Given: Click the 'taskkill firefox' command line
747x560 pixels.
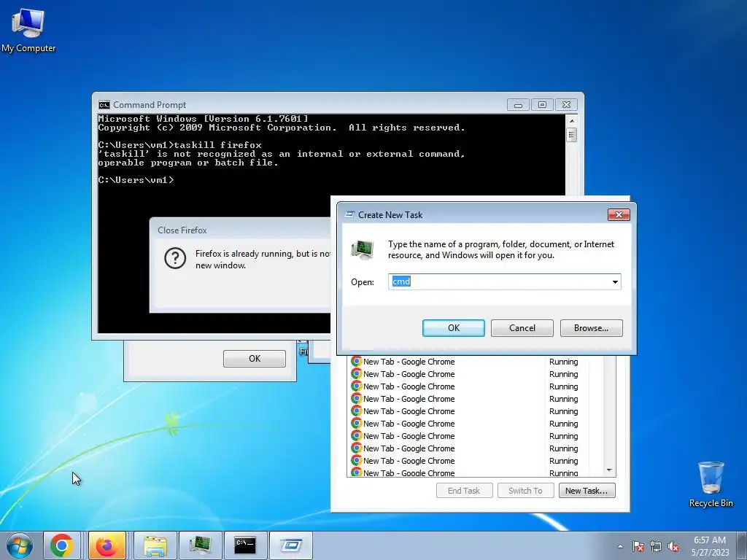Looking at the screenshot, I should (x=179, y=145).
